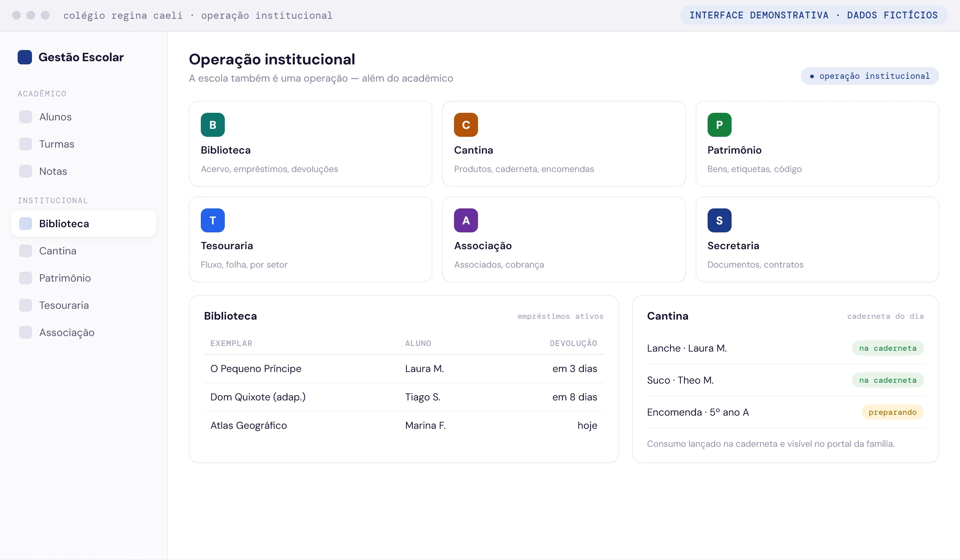Click the 'preparando' status badge

[892, 412]
